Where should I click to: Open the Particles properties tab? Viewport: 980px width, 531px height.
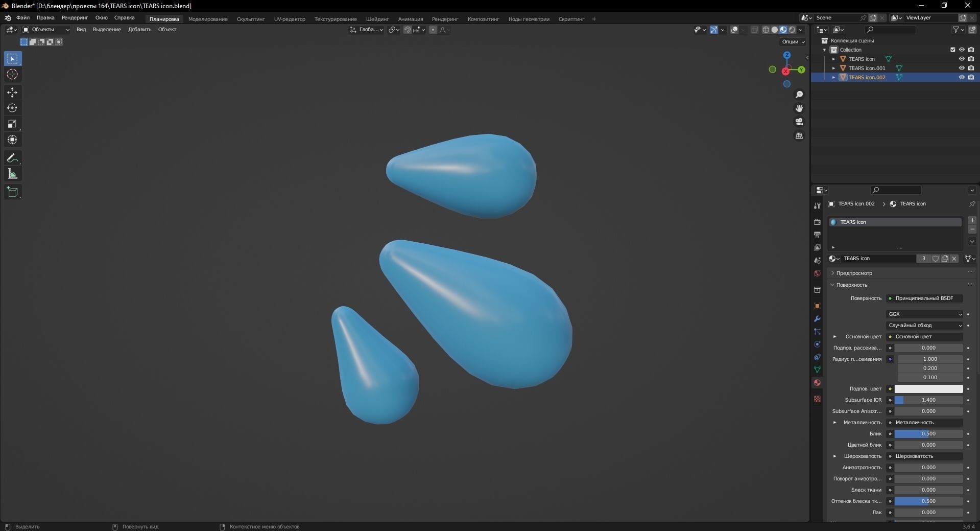click(817, 331)
